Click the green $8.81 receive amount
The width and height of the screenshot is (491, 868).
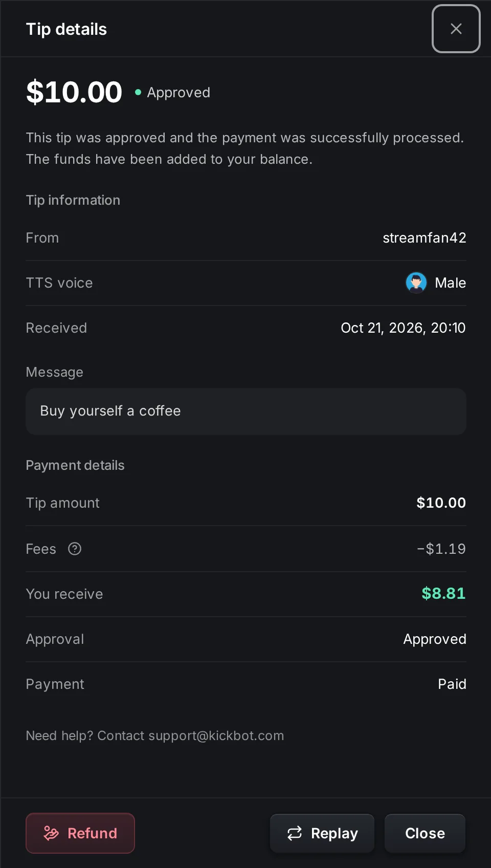pos(443,593)
